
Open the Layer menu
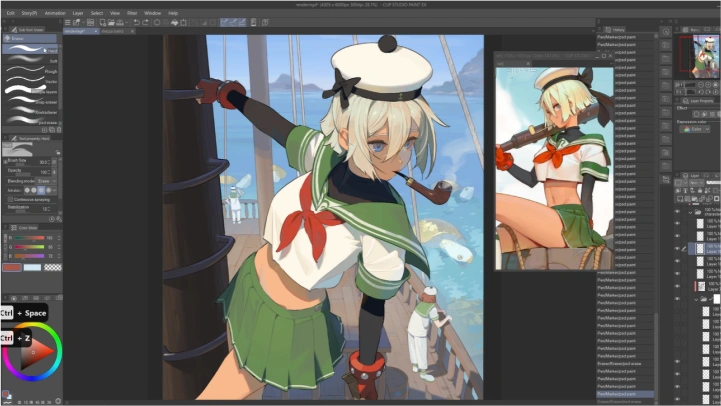78,13
